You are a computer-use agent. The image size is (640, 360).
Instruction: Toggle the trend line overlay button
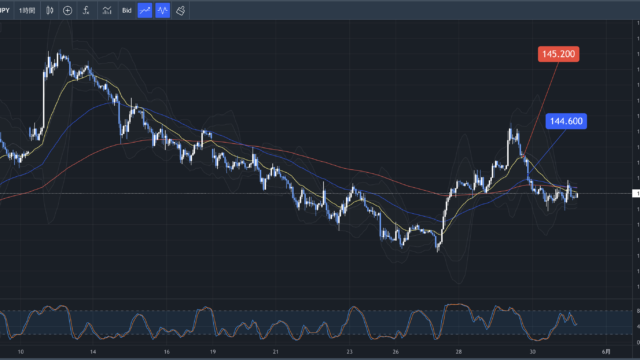[x=145, y=10]
